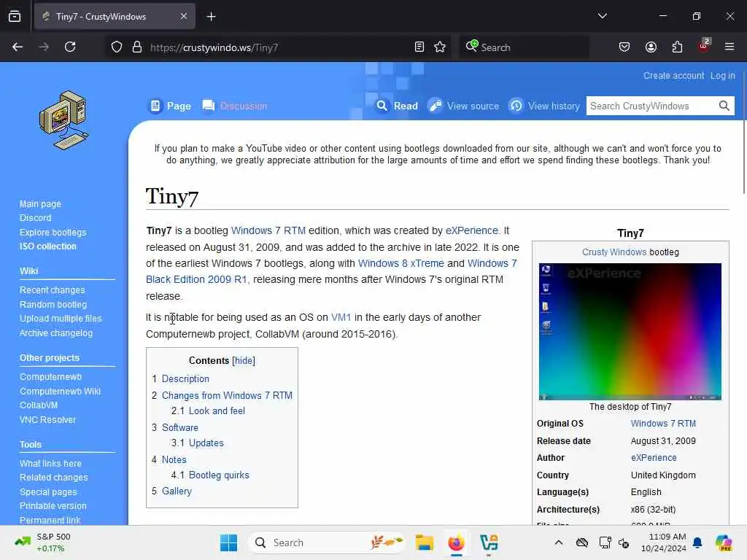Click the Firefox taskbar icon
The height and width of the screenshot is (560, 747).
(x=456, y=542)
